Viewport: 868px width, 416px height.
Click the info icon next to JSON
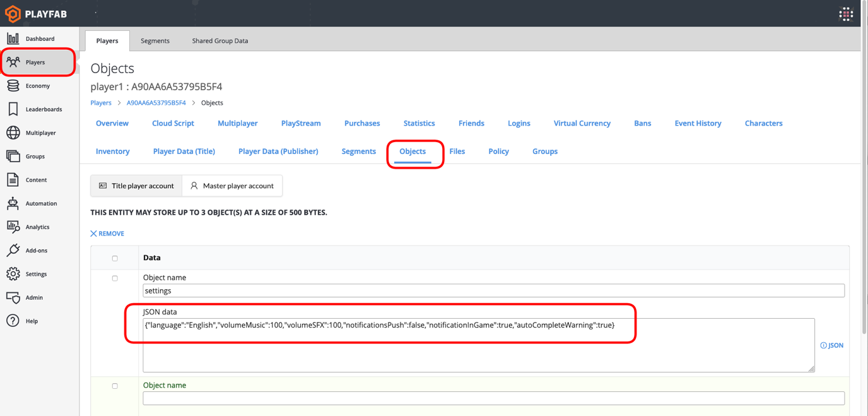click(823, 345)
